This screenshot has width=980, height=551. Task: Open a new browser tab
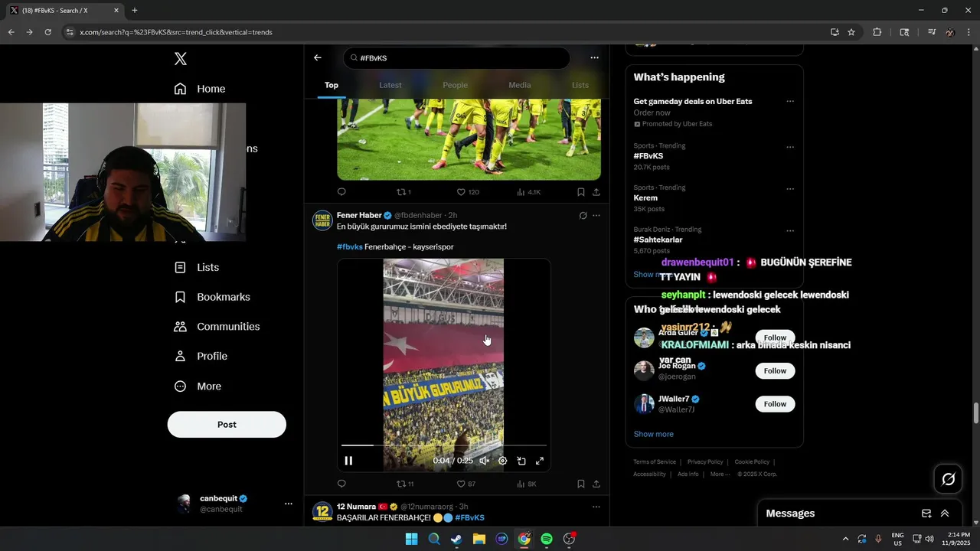click(x=135, y=11)
